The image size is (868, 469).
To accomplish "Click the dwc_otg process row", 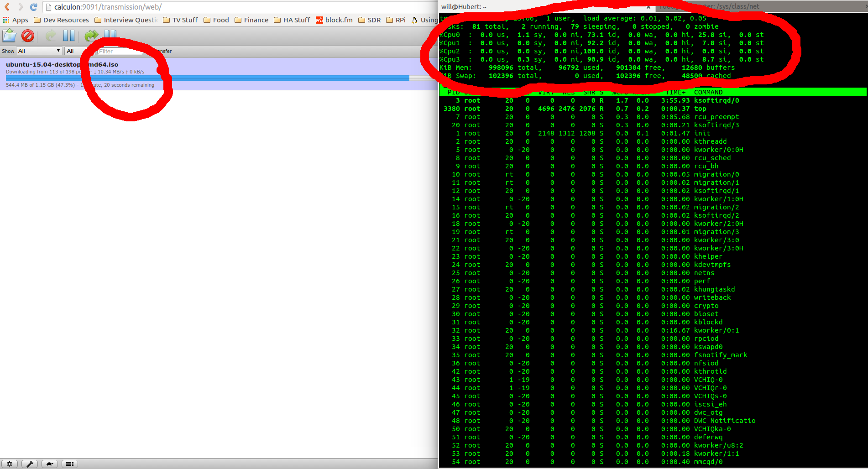I will (x=653, y=412).
